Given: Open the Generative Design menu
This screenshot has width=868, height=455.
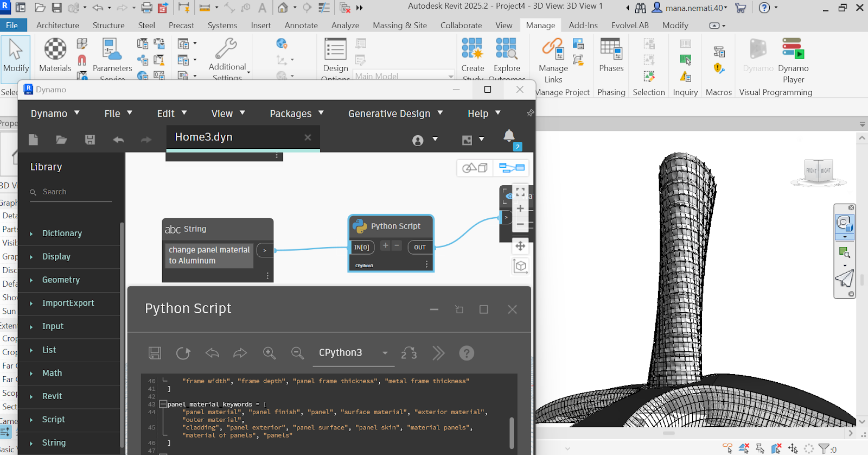Looking at the screenshot, I should (x=395, y=113).
